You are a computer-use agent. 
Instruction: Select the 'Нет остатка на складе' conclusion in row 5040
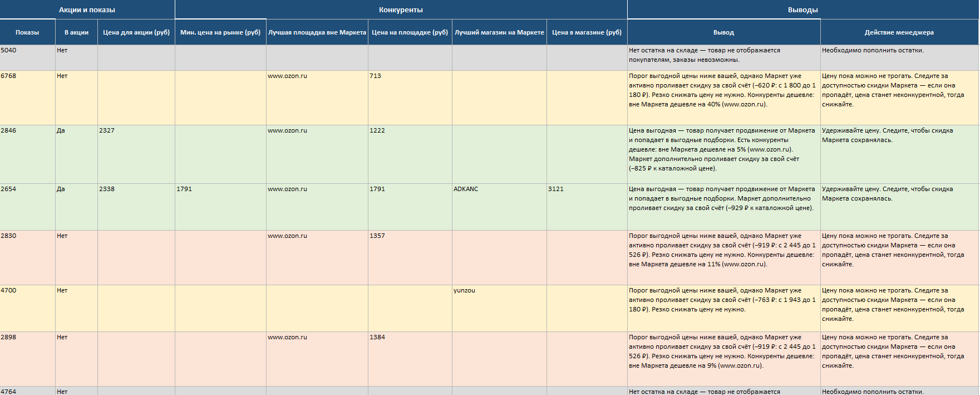[724, 57]
